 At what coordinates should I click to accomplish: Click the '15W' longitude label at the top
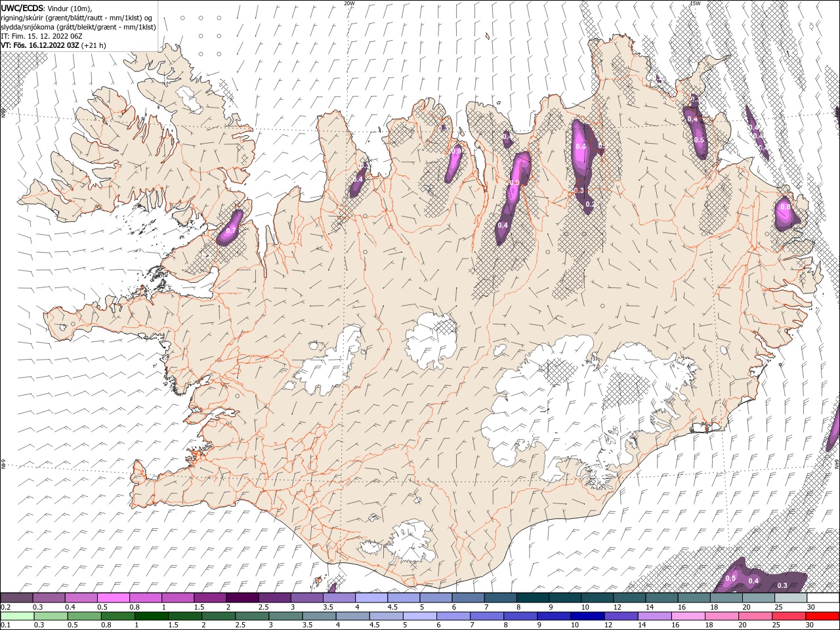[695, 3]
